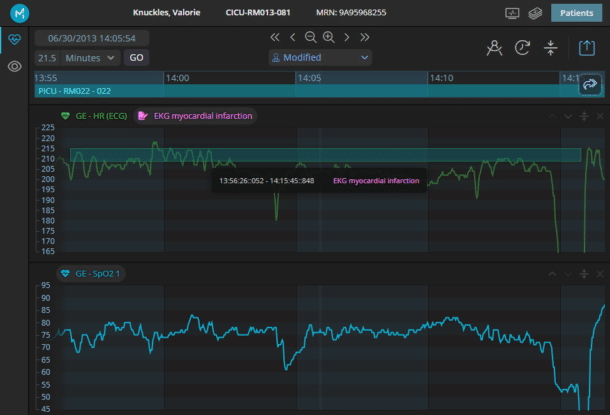
Task: Click the export share icon button
Action: tap(587, 48)
